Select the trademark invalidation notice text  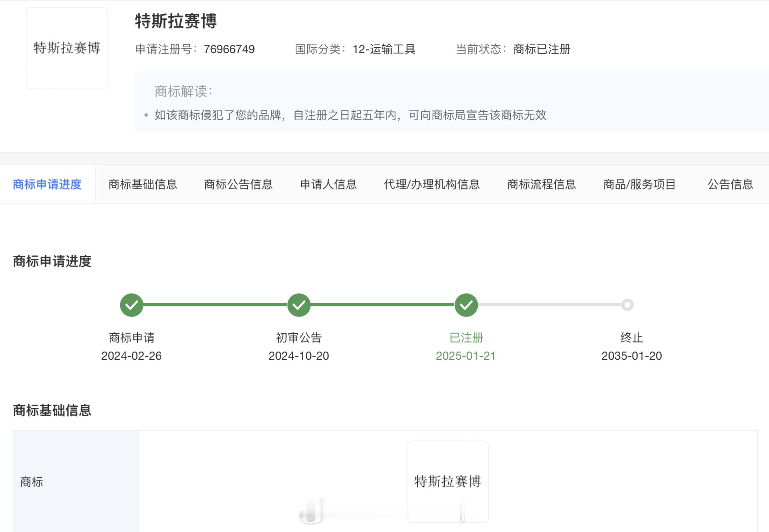(x=350, y=115)
